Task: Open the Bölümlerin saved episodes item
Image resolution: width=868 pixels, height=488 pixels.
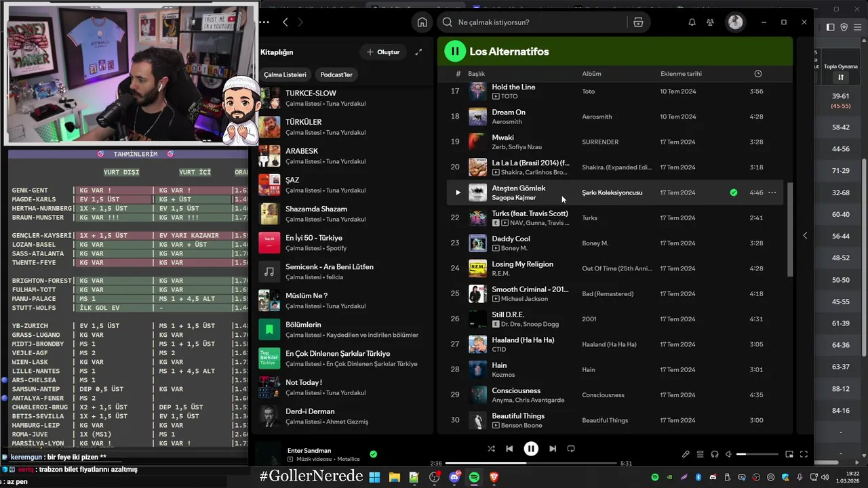Action: [342, 329]
